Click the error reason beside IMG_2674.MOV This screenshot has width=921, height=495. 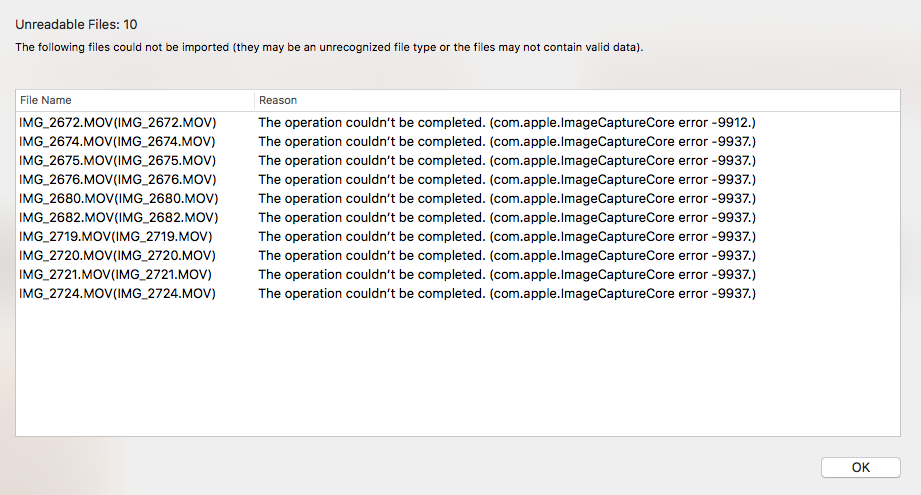(507, 141)
